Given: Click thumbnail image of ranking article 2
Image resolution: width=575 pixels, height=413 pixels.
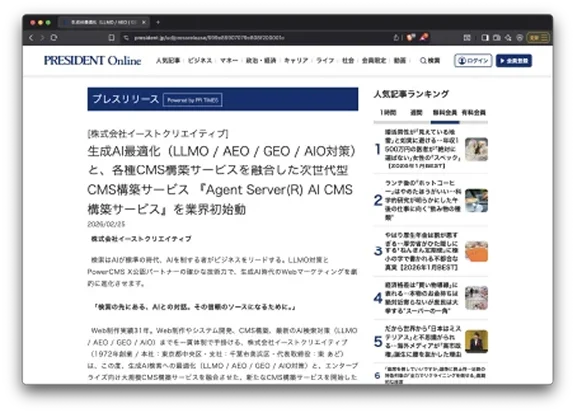Looking at the screenshot, I should [x=476, y=200].
